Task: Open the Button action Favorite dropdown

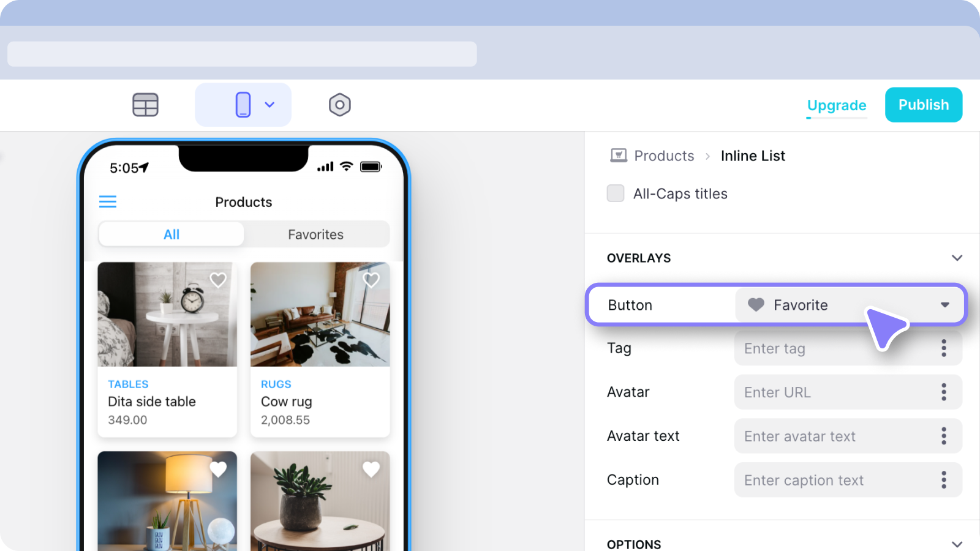Action: [848, 305]
